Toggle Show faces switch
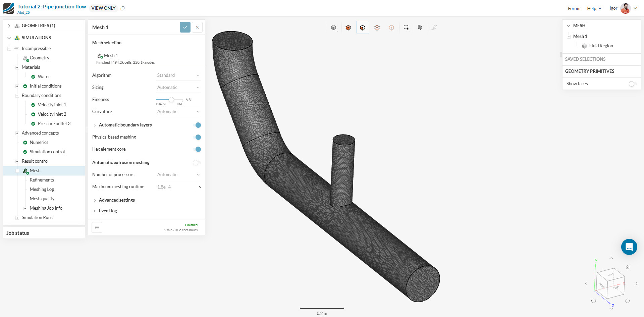 click(633, 84)
